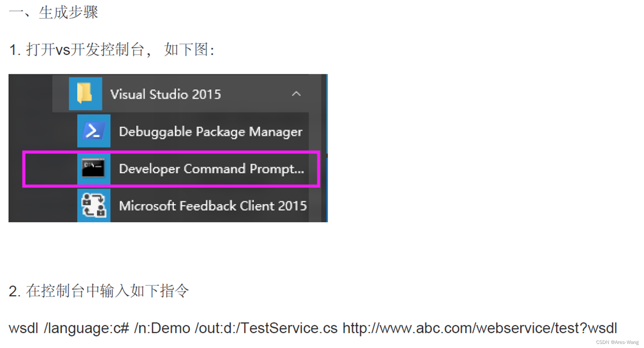Viewport: 644px width, 348px height.
Task: Click the highlighted magenta selection box
Action: pos(171,169)
